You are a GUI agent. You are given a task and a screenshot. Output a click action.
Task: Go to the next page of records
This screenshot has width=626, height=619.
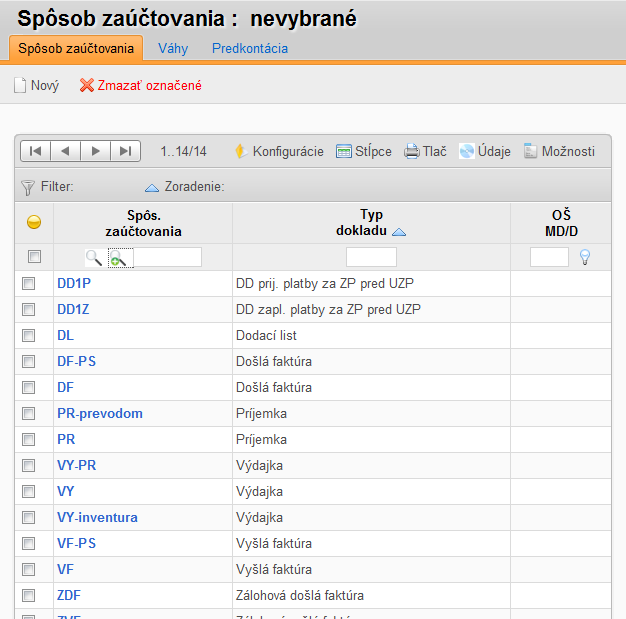95,151
